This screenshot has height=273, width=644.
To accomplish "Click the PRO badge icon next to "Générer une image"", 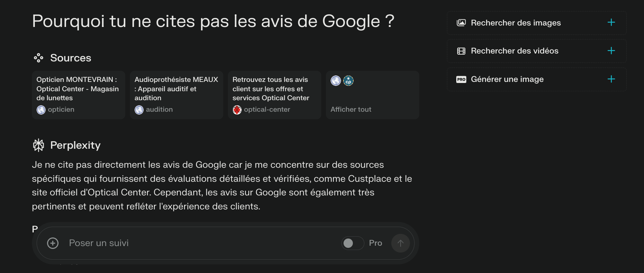I will coord(461,79).
